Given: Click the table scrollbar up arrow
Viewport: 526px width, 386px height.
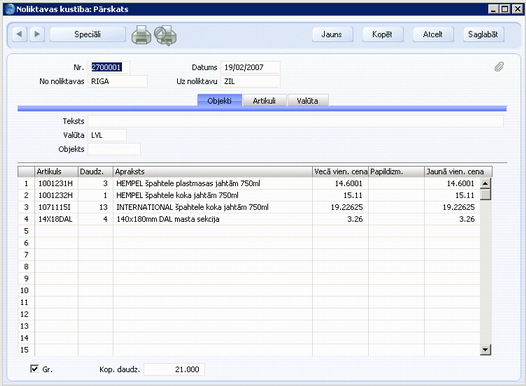Looking at the screenshot, I should coord(485,183).
